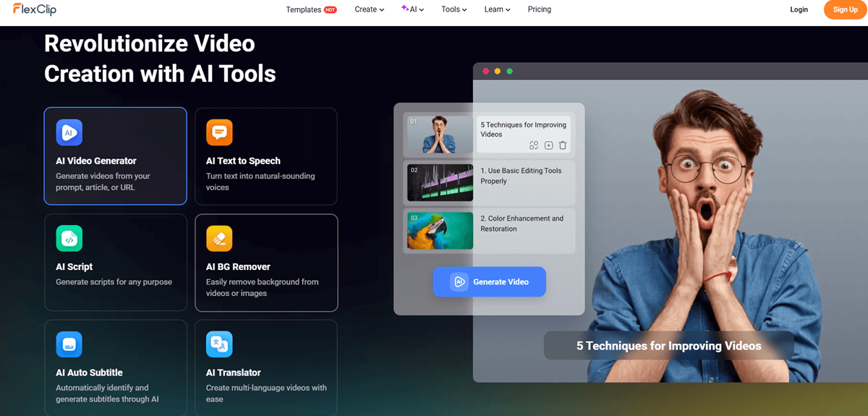This screenshot has height=416, width=868.
Task: Expand the Create dropdown menu
Action: pyautogui.click(x=370, y=9)
